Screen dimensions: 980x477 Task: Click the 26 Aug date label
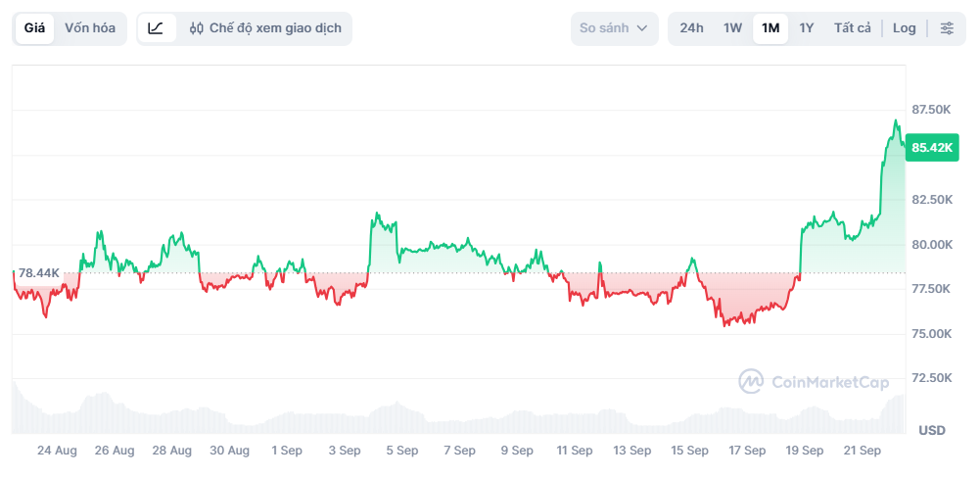pyautogui.click(x=115, y=451)
